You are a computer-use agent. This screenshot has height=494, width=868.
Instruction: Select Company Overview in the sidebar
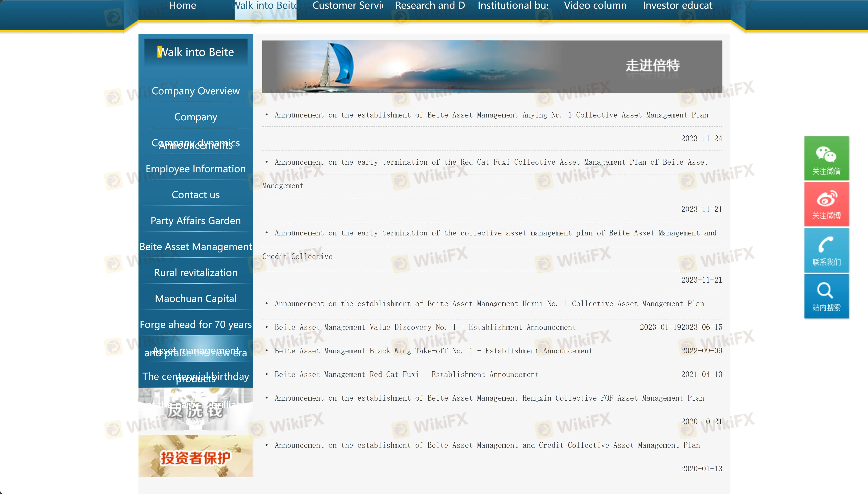point(195,91)
